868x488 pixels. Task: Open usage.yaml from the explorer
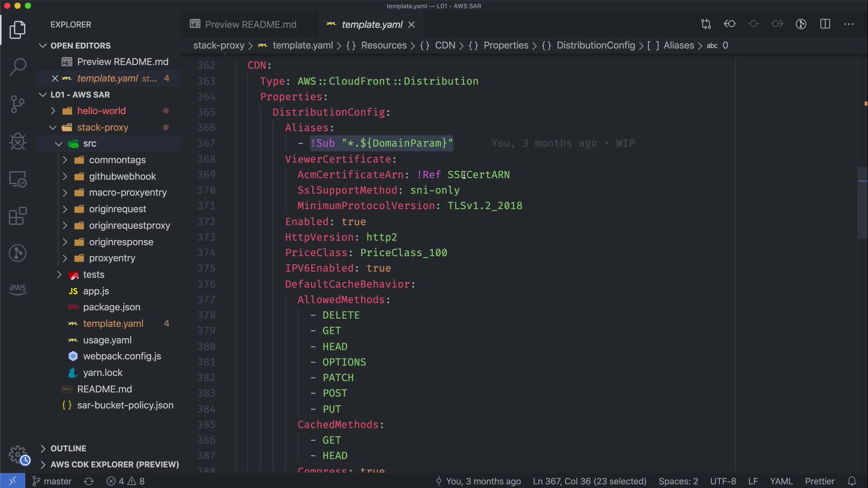(x=107, y=340)
